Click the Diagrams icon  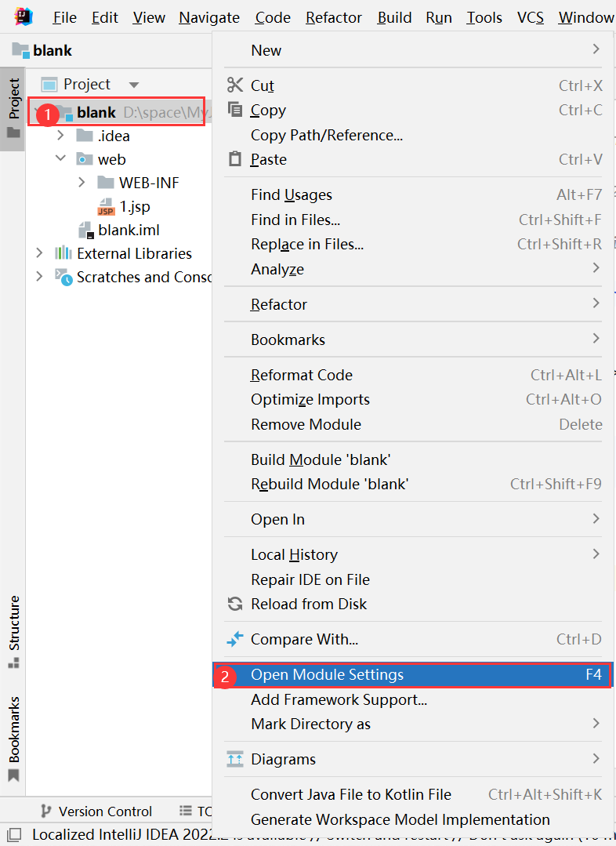(234, 759)
